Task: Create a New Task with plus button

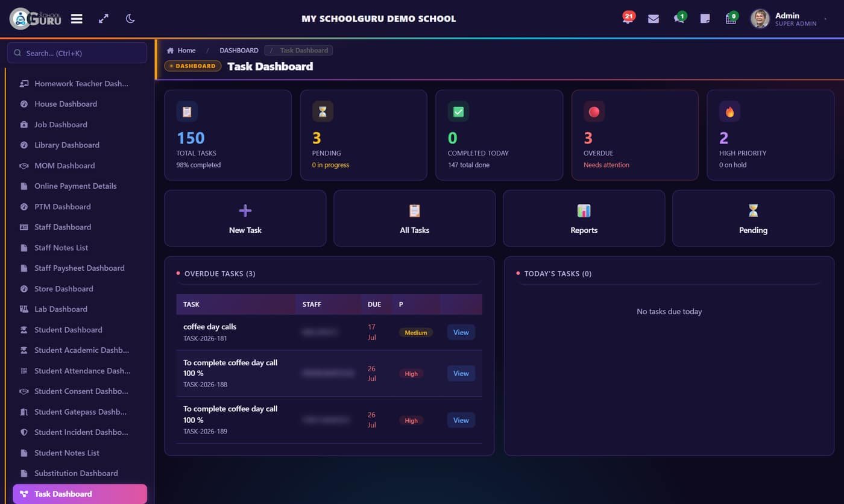Action: coord(245,218)
